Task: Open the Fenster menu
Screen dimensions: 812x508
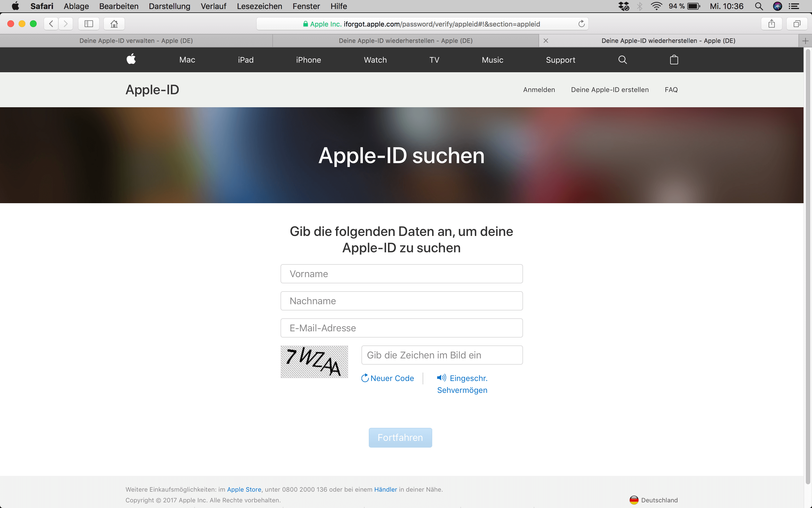Action: pos(306,6)
